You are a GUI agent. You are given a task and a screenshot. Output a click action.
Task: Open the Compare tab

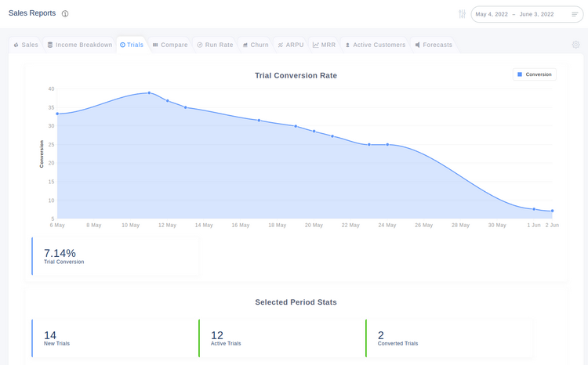pyautogui.click(x=170, y=45)
